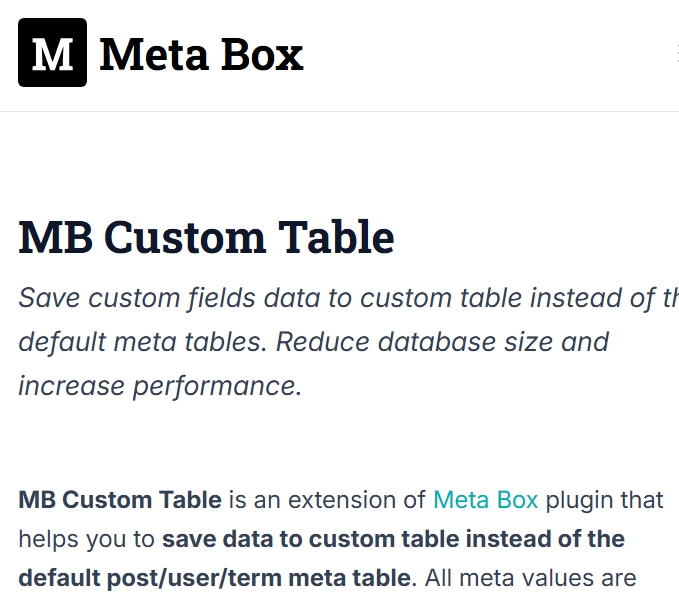Click the words 'helps you to'

pos(87,540)
